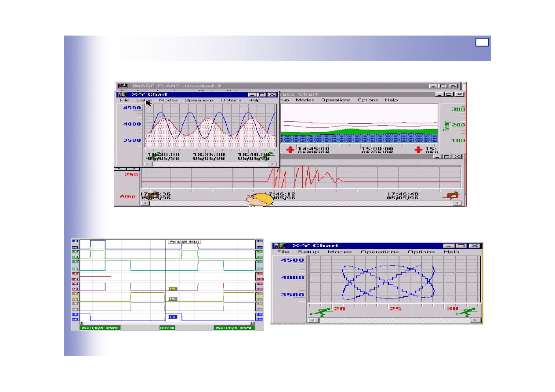Open the File menu in top X-Y Chart
The width and height of the screenshot is (555, 392).
pyautogui.click(x=125, y=100)
